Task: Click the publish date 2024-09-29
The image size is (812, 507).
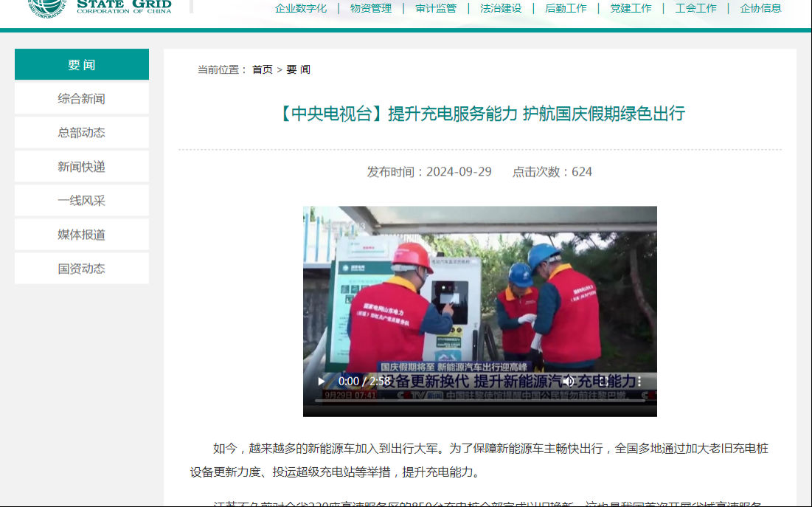Action: [459, 172]
